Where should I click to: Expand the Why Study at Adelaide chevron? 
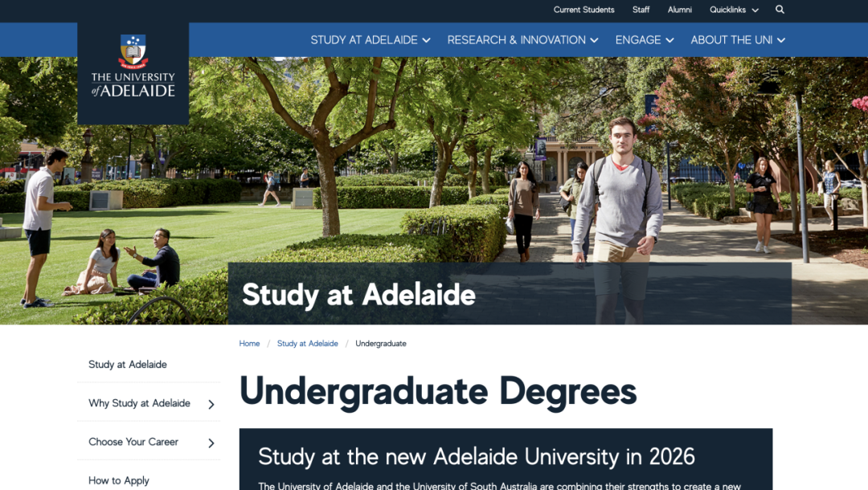tap(211, 404)
